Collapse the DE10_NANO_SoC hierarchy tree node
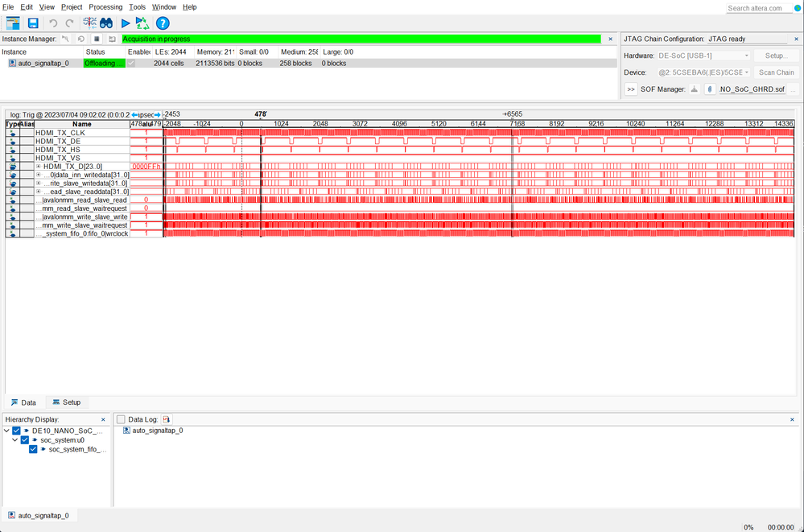 [6, 431]
